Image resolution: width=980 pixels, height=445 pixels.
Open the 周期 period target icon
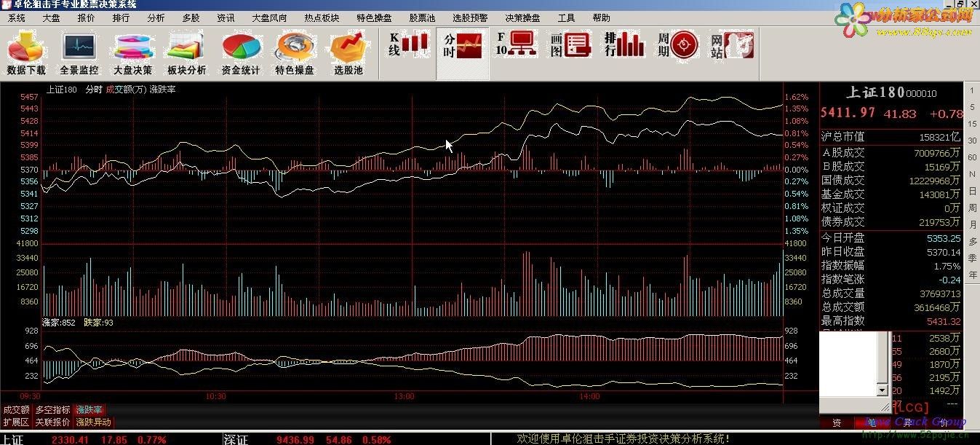coord(678,45)
